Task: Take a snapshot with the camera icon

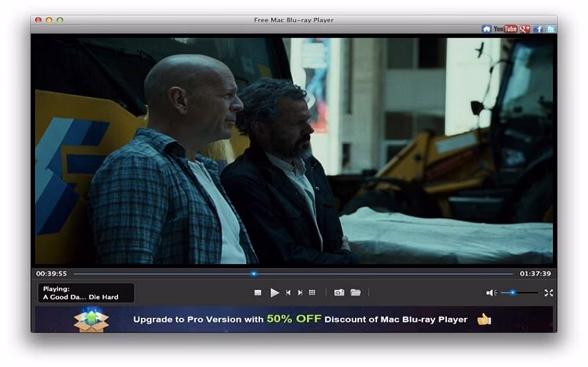Action: pos(339,293)
